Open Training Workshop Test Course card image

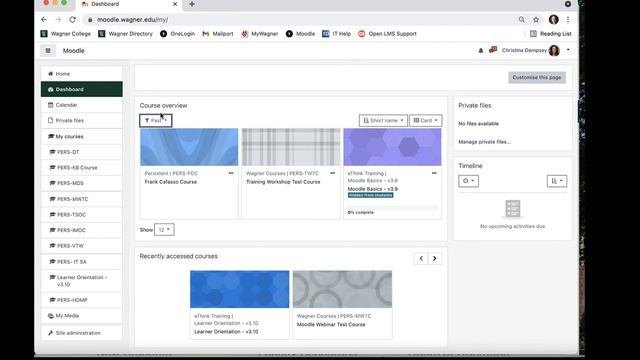[291, 147]
